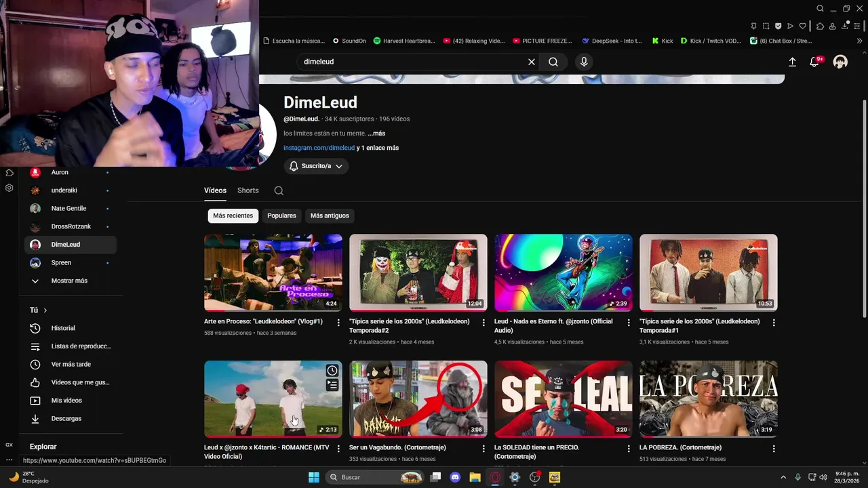Open "Videos que me gus..." liked videos

coord(71,382)
